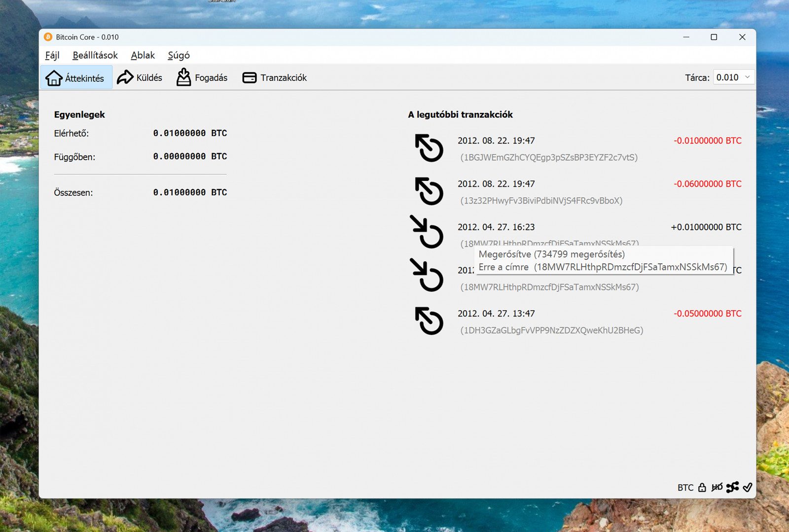This screenshot has width=789, height=532.
Task: Minimize the Bitcoin Core window
Action: click(x=686, y=37)
